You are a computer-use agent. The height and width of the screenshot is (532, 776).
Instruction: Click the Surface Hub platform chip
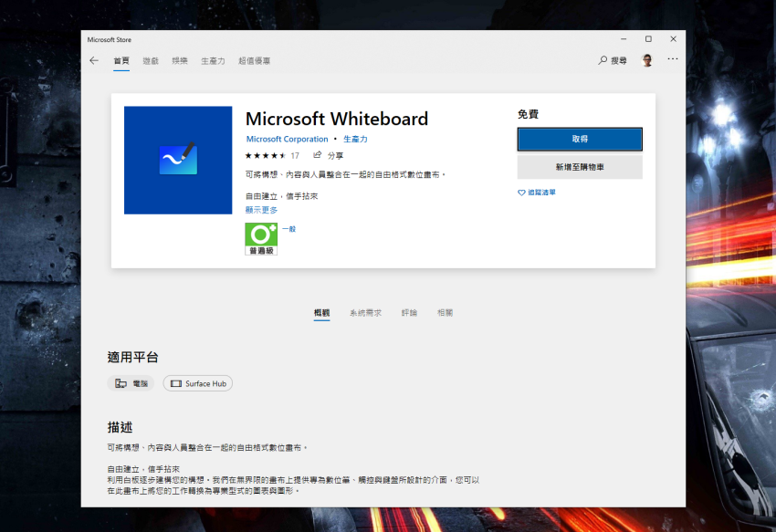click(x=198, y=383)
